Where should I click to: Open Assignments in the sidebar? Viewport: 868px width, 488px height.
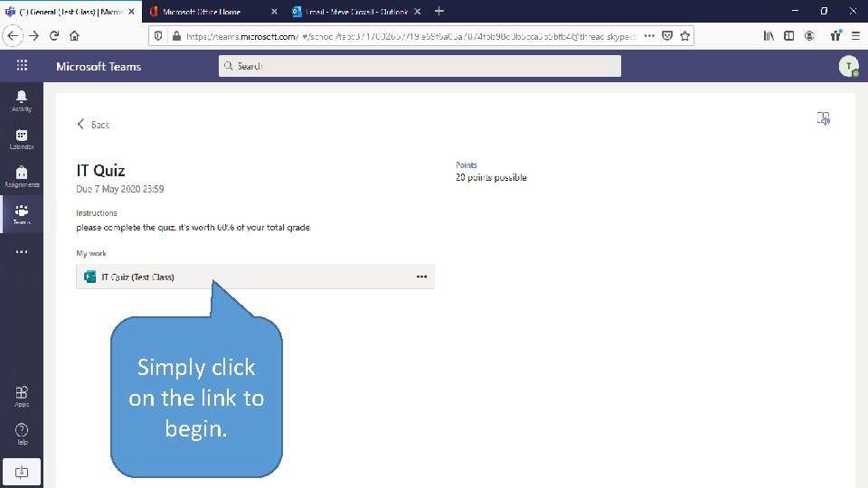tap(22, 176)
